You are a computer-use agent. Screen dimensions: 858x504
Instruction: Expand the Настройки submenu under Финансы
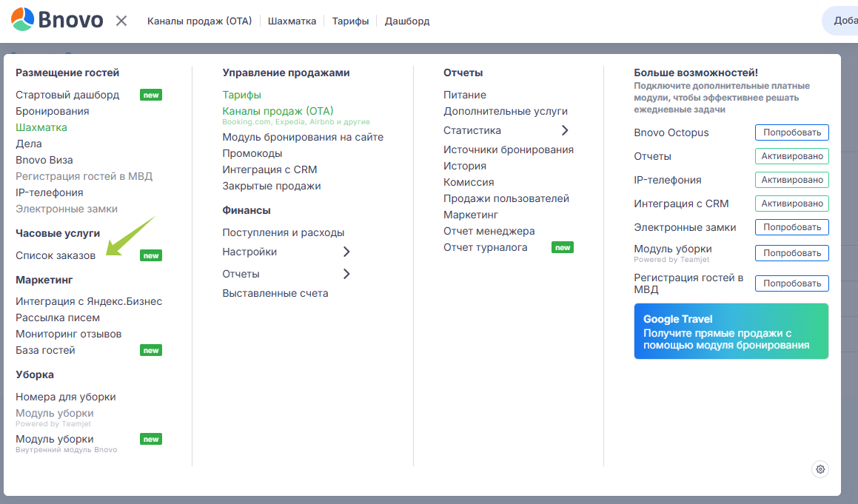point(346,252)
